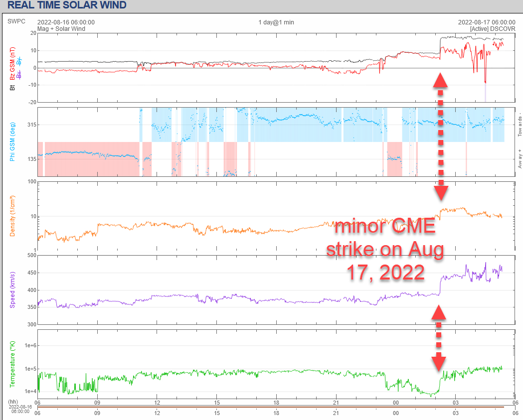Click the small 2022-08-16 06:00:00 date beside the range bar
Screen dimensions: 523x420
(20, 409)
